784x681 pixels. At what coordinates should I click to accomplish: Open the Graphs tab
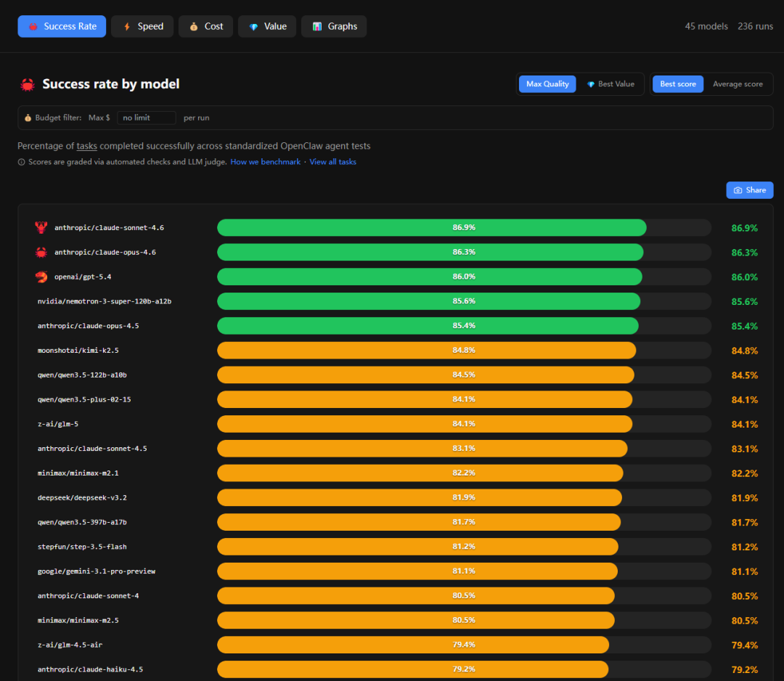tap(334, 27)
